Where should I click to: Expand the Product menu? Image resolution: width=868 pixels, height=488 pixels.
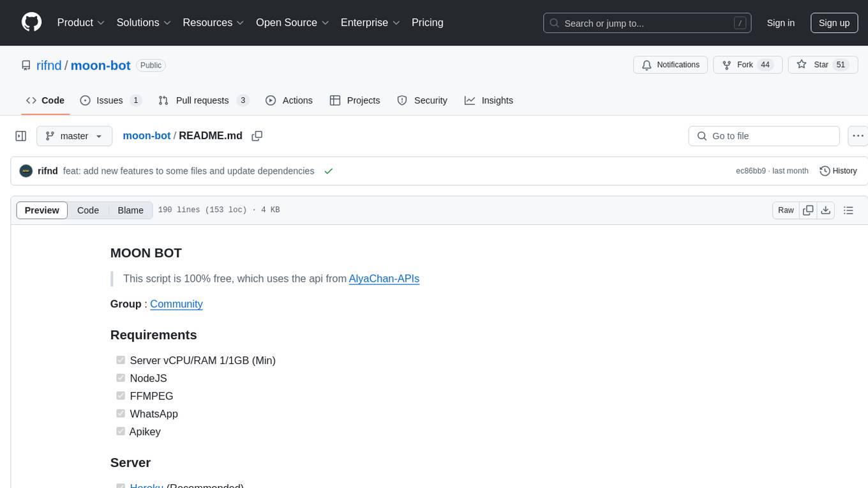[x=81, y=22]
